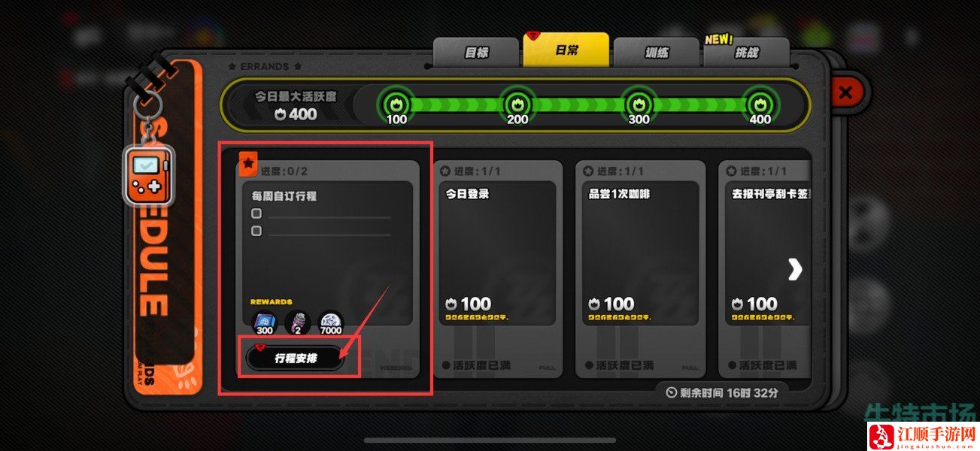Check the second weekly schedule checkbox
The width and height of the screenshot is (980, 451).
click(256, 231)
